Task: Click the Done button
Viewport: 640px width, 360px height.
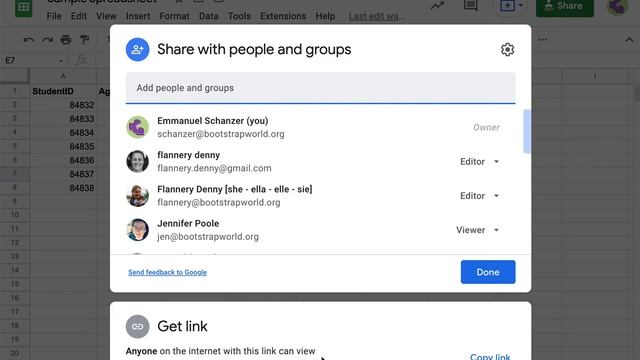Action: coord(488,272)
